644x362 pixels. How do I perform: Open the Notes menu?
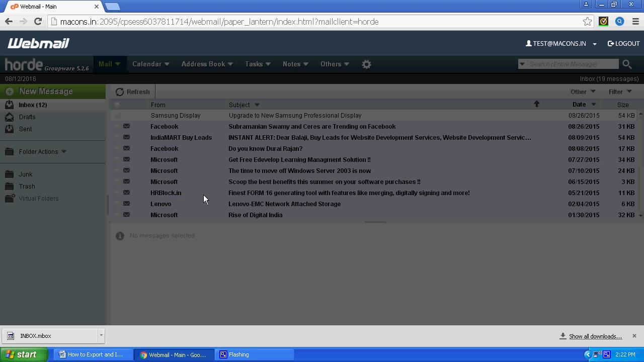coord(295,64)
